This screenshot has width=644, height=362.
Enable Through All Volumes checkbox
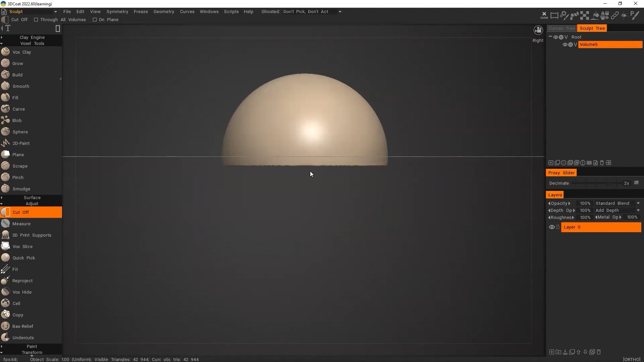tap(36, 20)
